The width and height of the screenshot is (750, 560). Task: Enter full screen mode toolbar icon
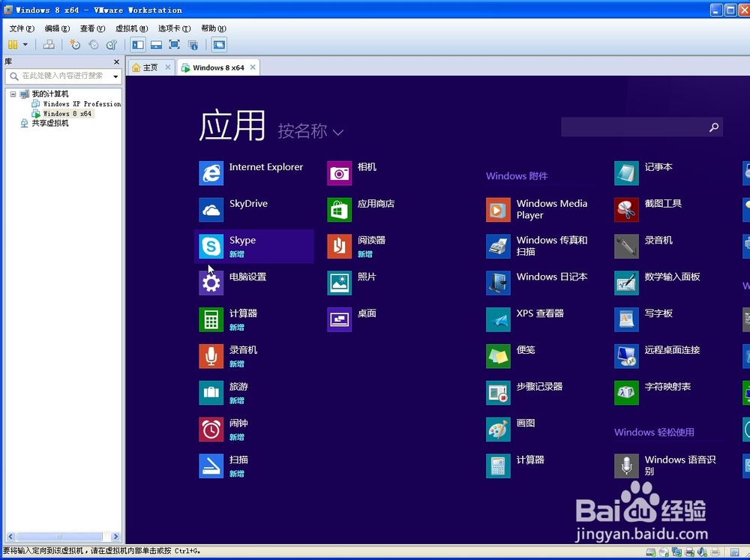coord(174,44)
